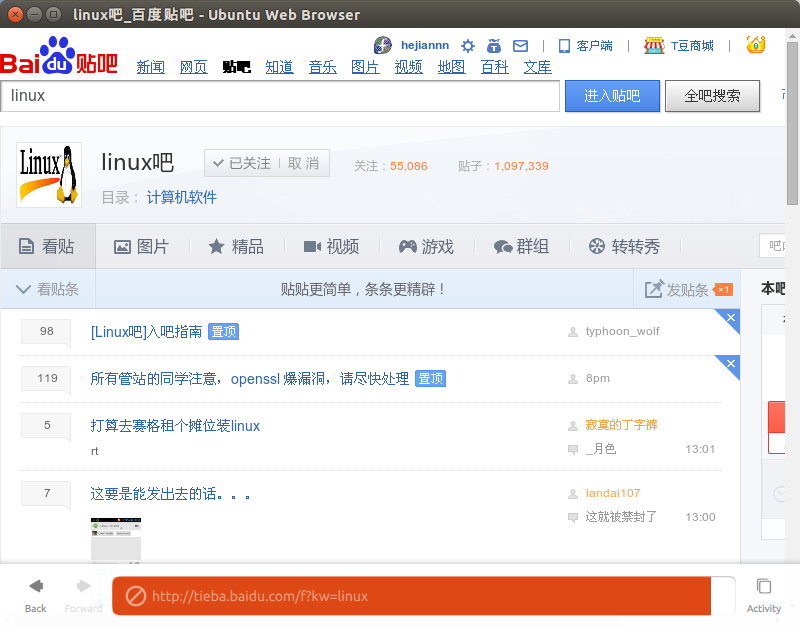The height and width of the screenshot is (628, 800).
Task: Focus the search field containing linux
Action: pos(280,96)
